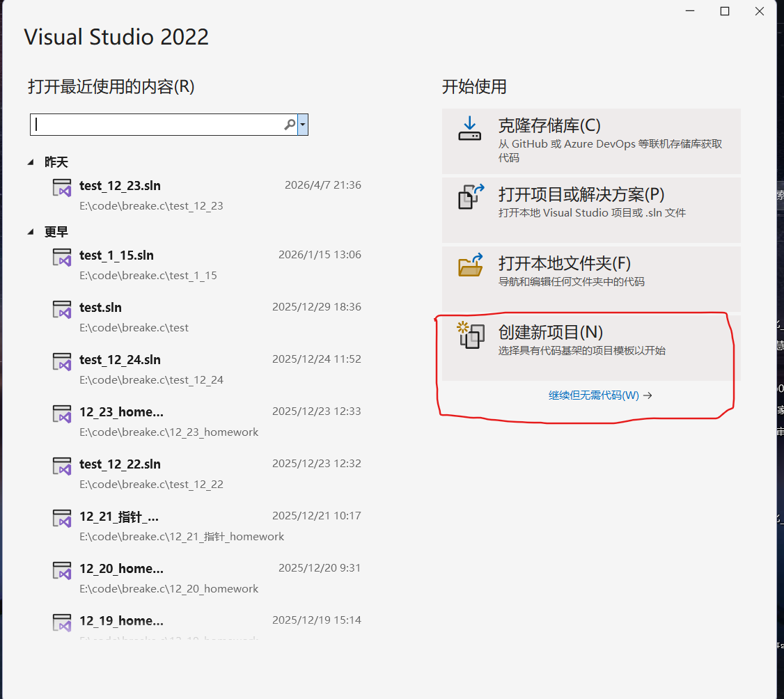Click solution icon beside test_12_24.sln
784x699 pixels.
pyautogui.click(x=62, y=362)
